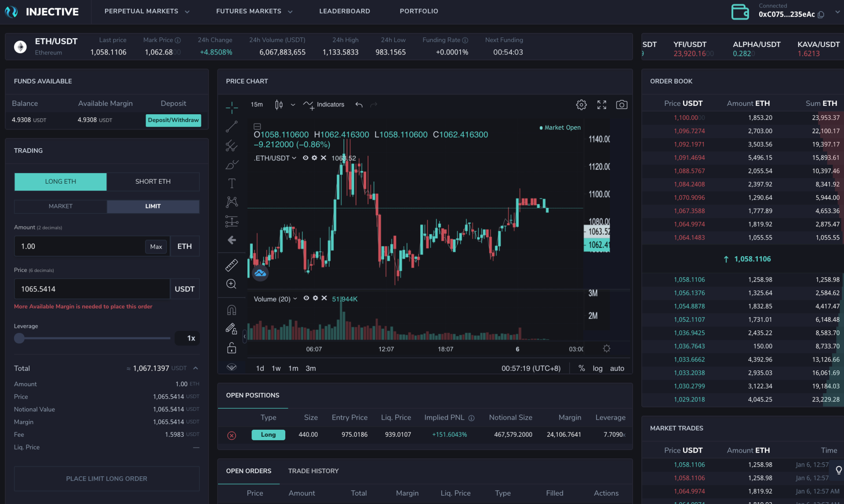
Task: Undo last chart action
Action: point(359,105)
